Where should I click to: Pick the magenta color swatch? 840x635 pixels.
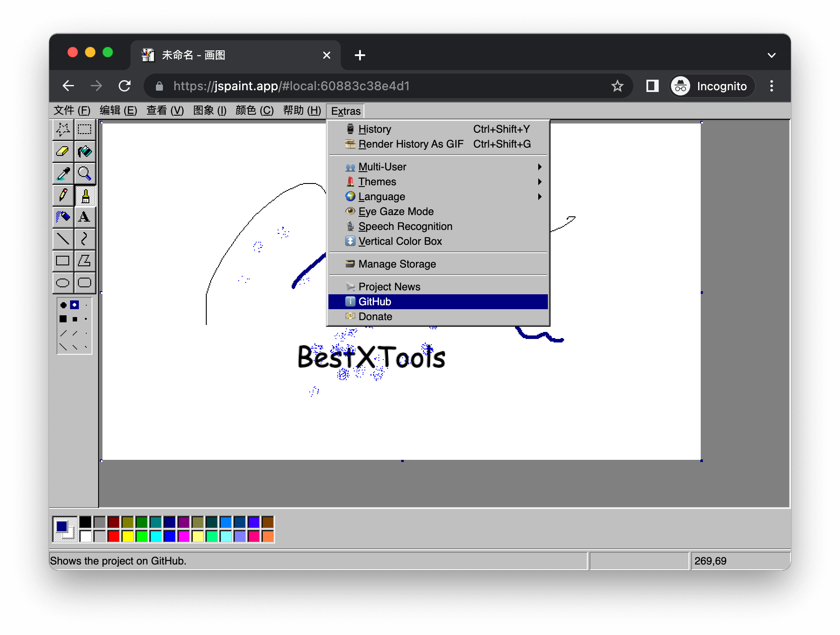point(184,536)
